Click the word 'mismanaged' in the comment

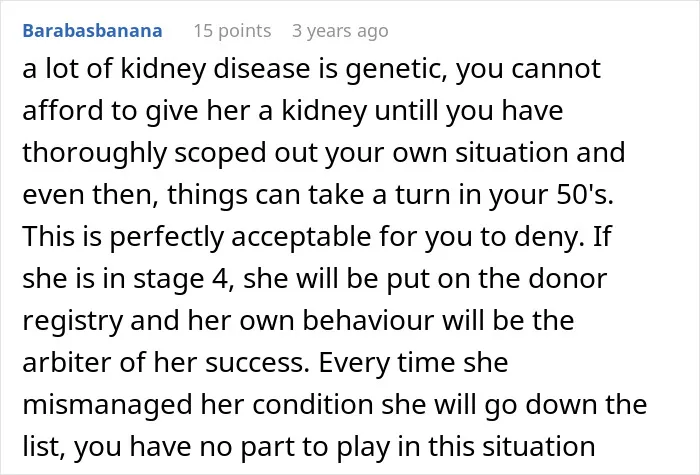click(108, 405)
